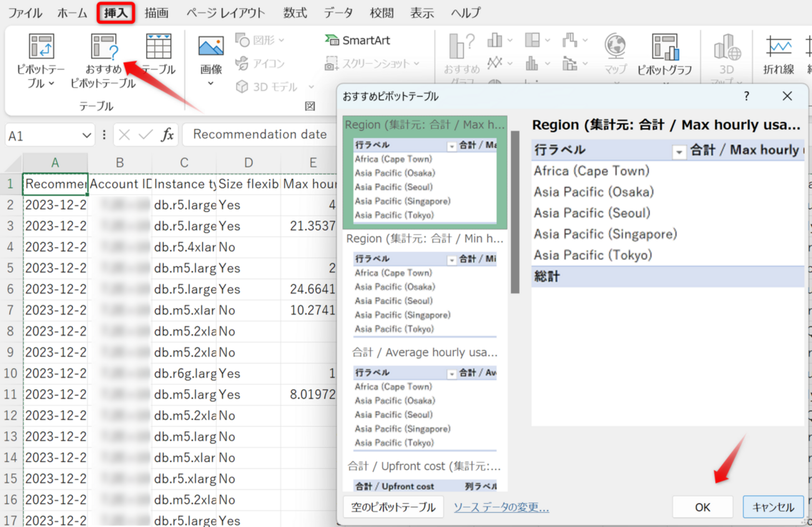Open the 行ラベル filter dropdown in preview
Screen dimensions: 812x527
coord(679,151)
